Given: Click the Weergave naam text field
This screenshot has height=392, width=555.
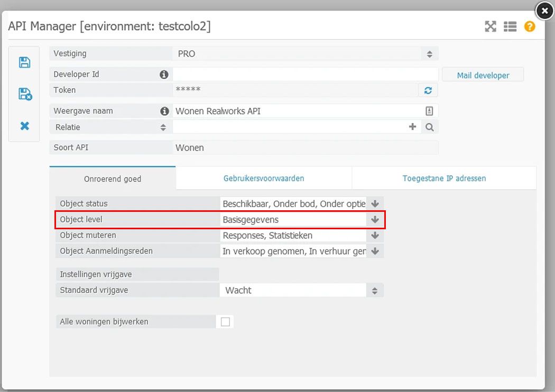Looking at the screenshot, I should [297, 111].
